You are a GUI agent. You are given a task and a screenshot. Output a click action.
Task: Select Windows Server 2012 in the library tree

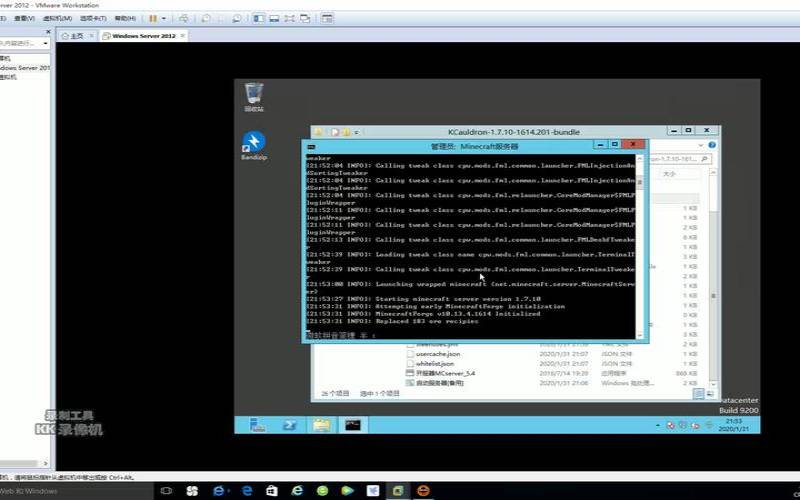tap(24, 67)
